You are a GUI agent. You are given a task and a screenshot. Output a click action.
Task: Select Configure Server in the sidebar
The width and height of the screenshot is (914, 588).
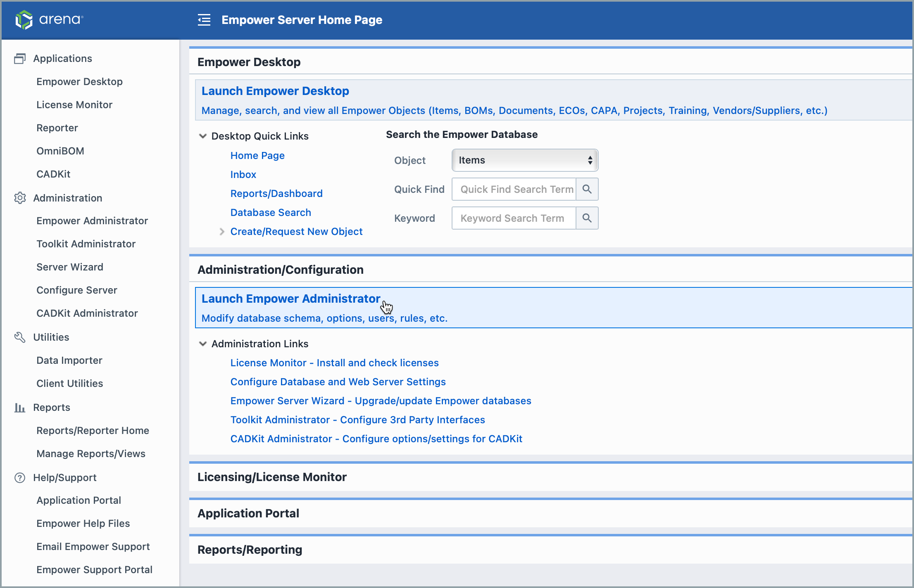pyautogui.click(x=77, y=290)
